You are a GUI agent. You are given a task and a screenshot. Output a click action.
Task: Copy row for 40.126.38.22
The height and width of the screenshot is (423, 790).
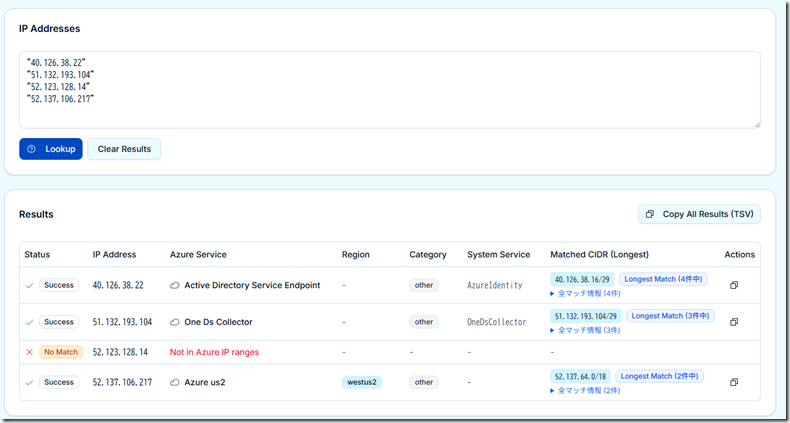(x=733, y=285)
